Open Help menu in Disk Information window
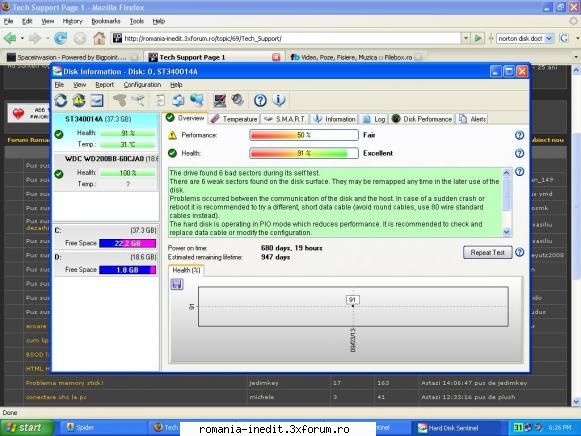This screenshot has width=581, height=436. coord(176,85)
